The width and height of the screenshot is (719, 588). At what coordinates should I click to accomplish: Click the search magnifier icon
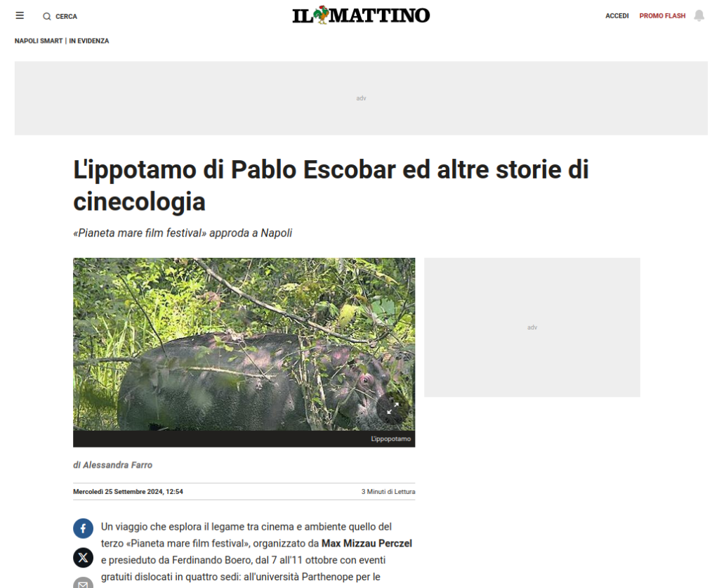coord(47,17)
